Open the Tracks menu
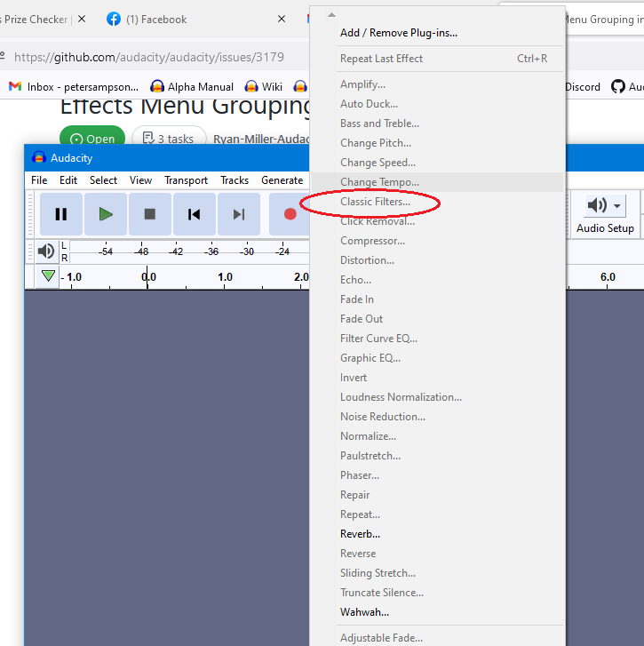The width and height of the screenshot is (644, 646). (235, 180)
